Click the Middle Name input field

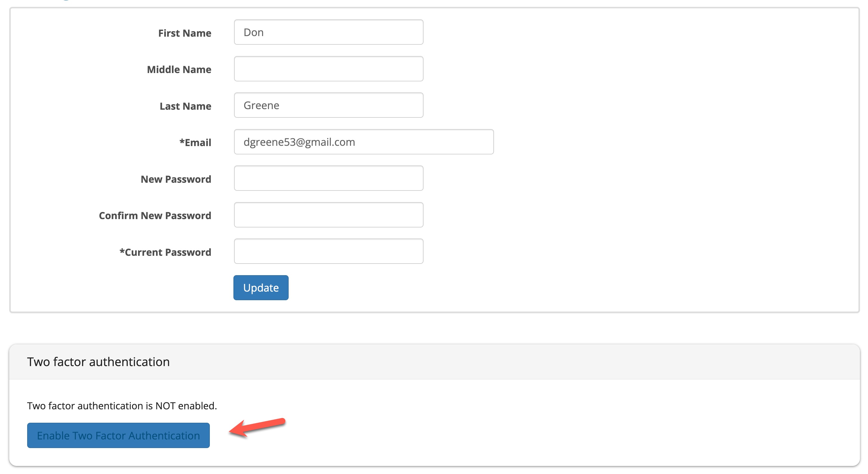(328, 69)
